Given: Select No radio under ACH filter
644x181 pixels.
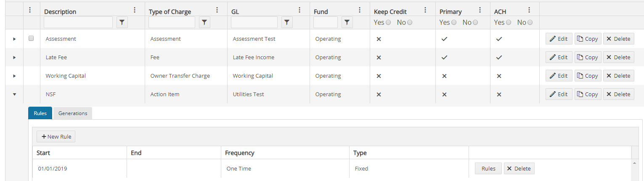Looking at the screenshot, I should coord(530,23).
